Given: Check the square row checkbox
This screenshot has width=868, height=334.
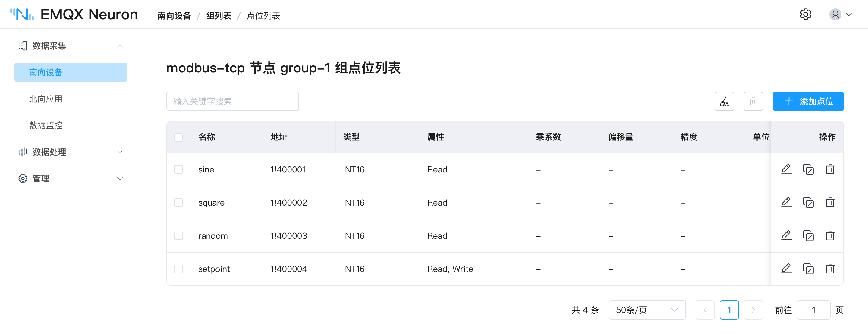Looking at the screenshot, I should pyautogui.click(x=178, y=203).
